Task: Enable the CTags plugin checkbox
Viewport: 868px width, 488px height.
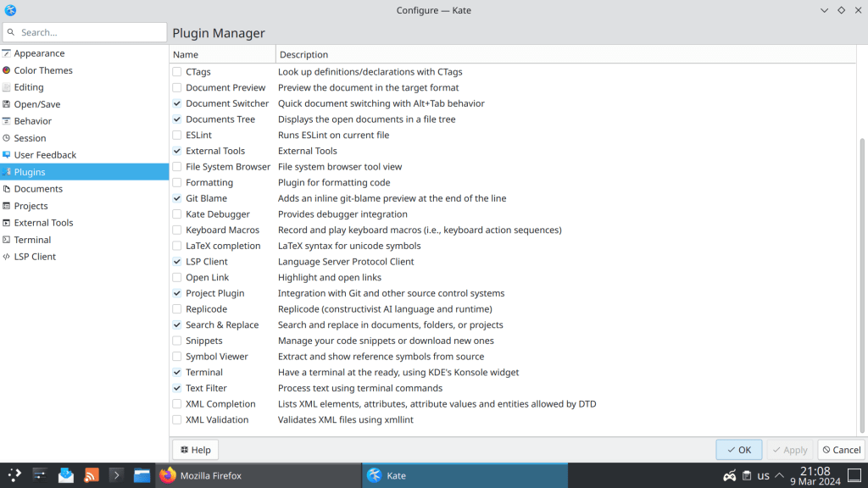Action: [177, 72]
